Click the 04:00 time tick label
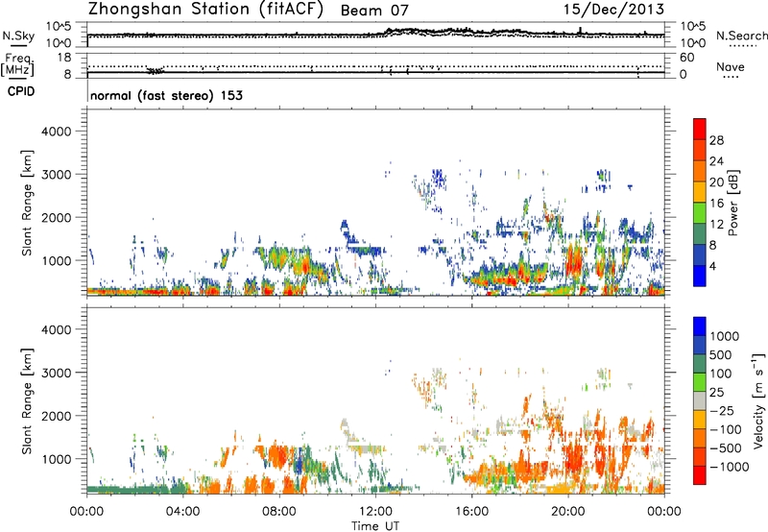This screenshot has height=532, width=768. 182,512
